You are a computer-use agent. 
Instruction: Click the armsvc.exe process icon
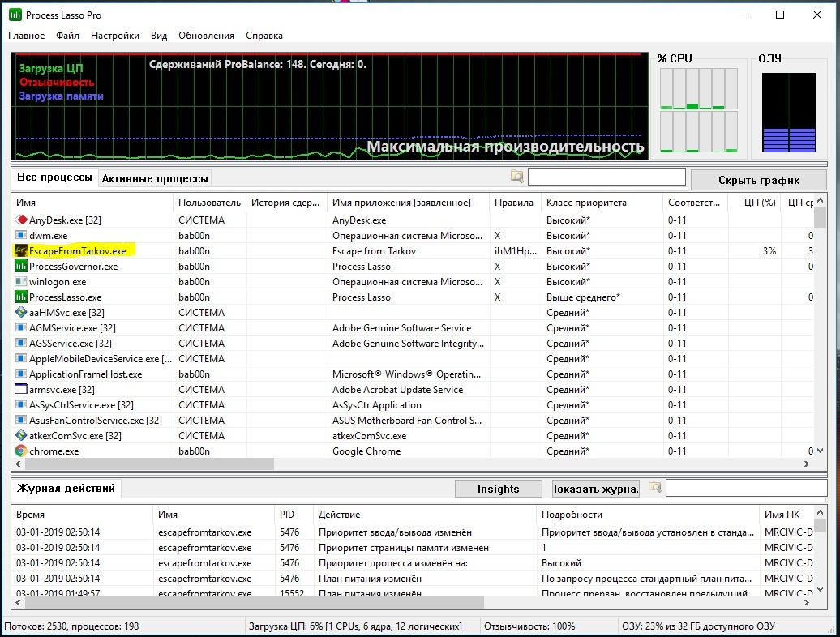tap(21, 390)
